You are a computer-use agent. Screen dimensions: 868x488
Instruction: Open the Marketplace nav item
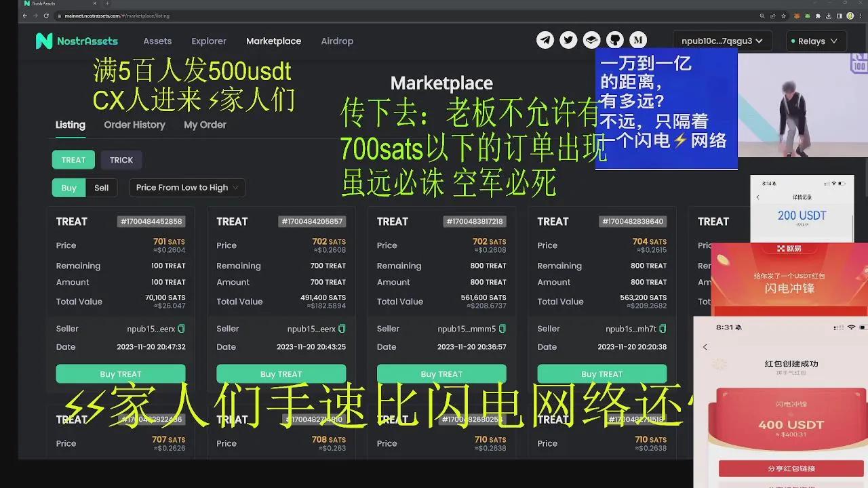click(273, 41)
